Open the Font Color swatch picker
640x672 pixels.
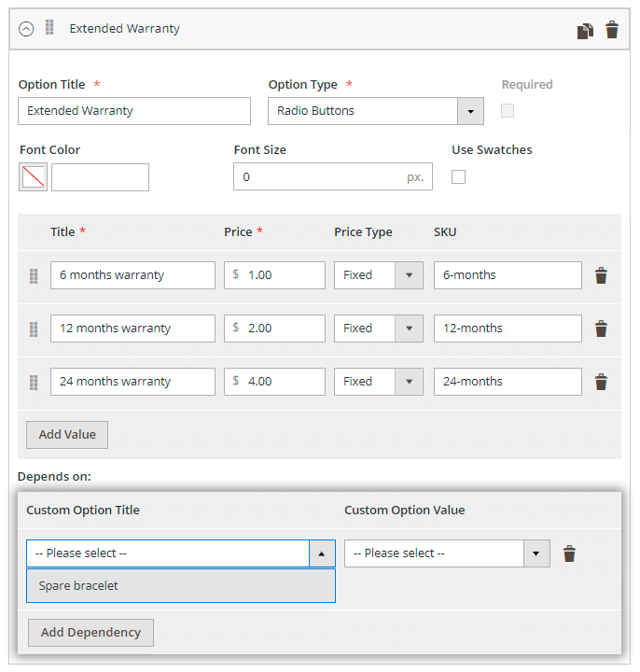(x=34, y=177)
